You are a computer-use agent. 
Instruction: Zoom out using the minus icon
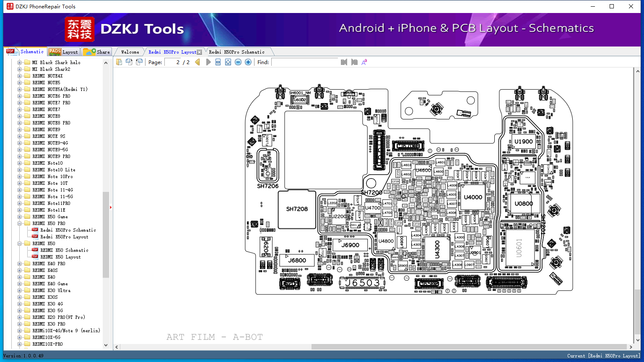click(238, 62)
